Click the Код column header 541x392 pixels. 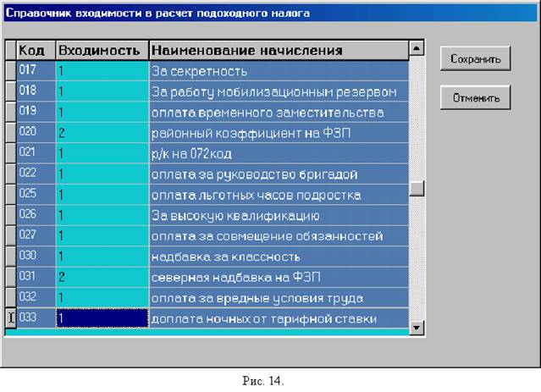click(x=36, y=51)
